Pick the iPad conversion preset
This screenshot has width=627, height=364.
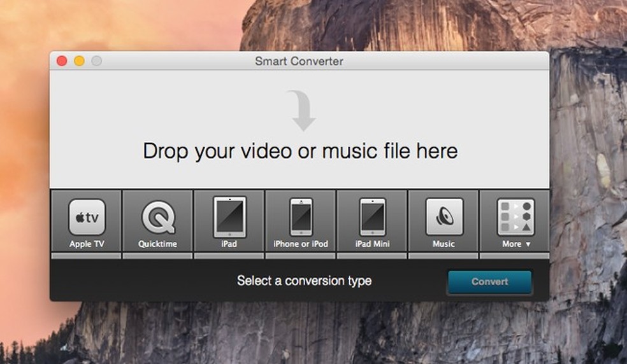point(229,221)
